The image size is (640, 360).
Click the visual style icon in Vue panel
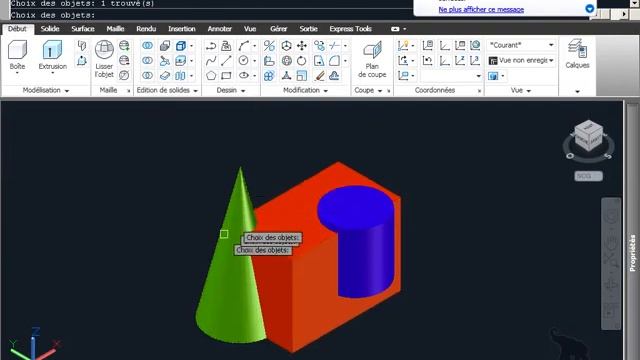pos(493,76)
